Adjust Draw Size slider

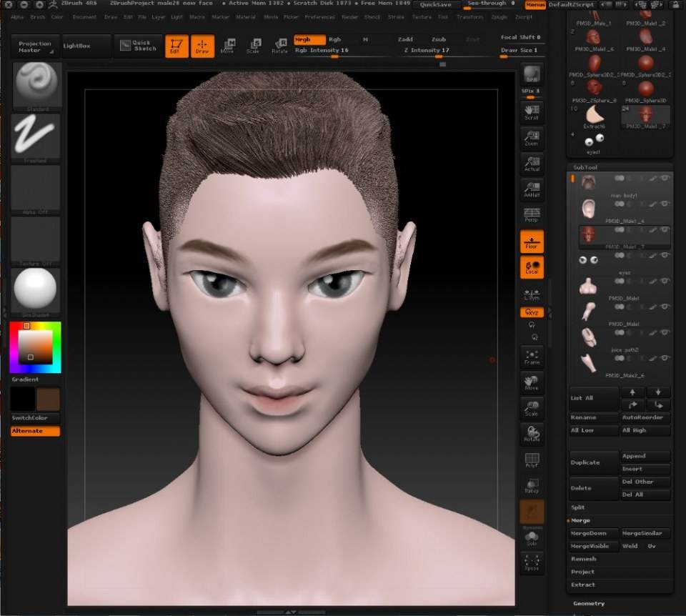(x=521, y=51)
